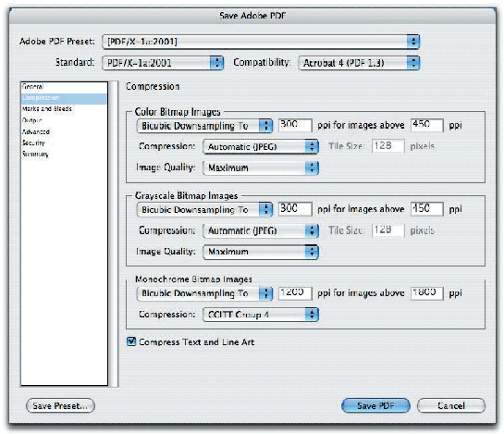Click Grayscale Bitmap 450 ppi threshold field
This screenshot has width=504, height=434.
pos(427,209)
